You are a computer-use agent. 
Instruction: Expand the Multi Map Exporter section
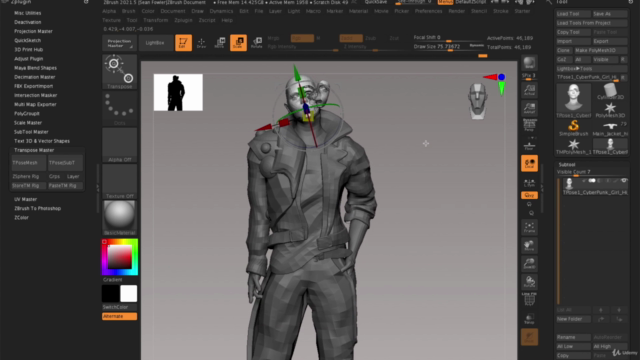click(35, 104)
